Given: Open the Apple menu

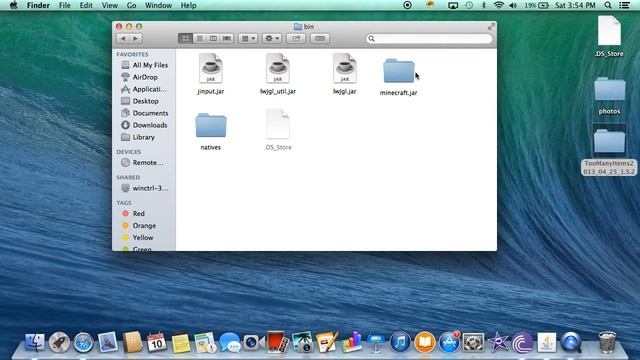Looking at the screenshot, I should (x=13, y=5).
